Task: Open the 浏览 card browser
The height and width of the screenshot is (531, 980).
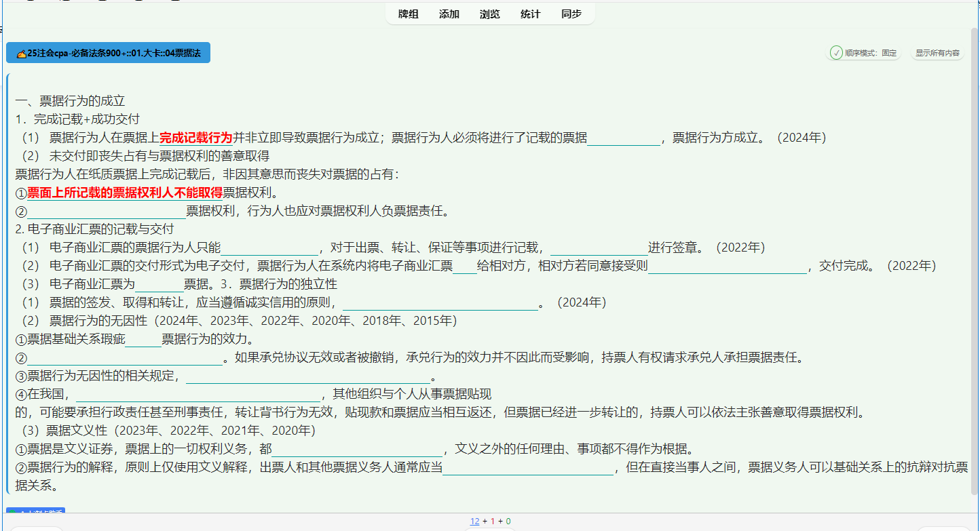Action: coord(489,14)
